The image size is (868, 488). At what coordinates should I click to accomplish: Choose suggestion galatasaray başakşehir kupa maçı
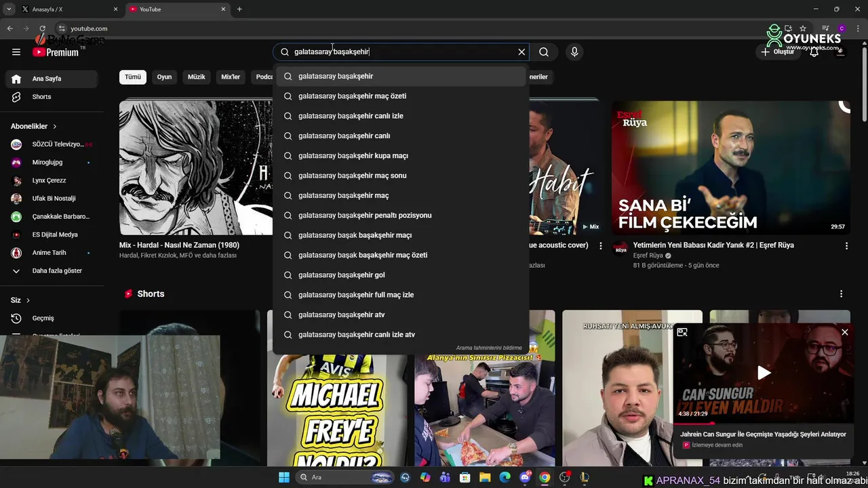[x=401, y=156]
